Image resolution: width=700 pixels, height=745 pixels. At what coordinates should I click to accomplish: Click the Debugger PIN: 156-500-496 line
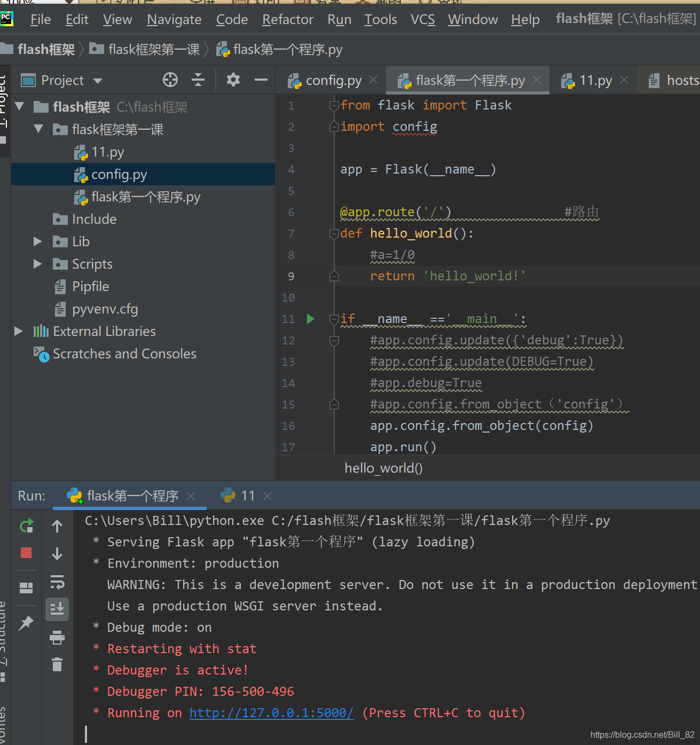[x=200, y=692]
